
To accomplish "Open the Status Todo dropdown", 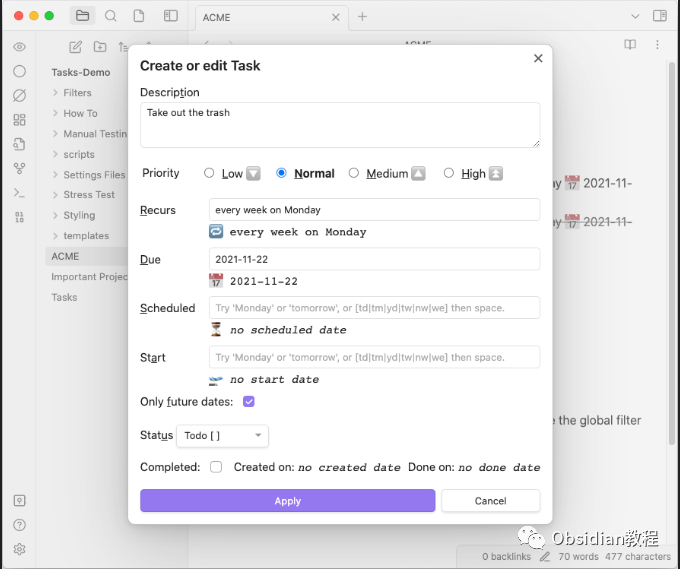I will [x=222, y=435].
